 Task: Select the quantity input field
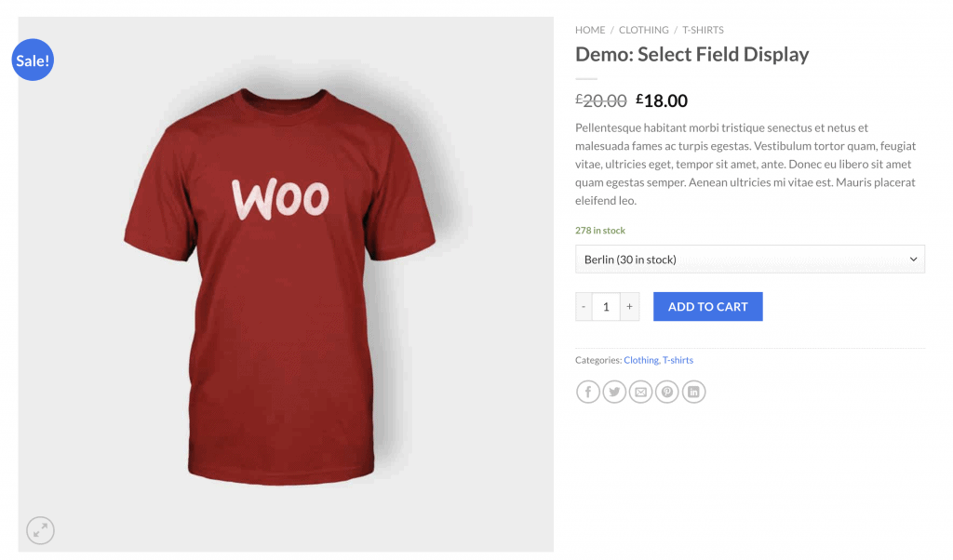(x=606, y=306)
